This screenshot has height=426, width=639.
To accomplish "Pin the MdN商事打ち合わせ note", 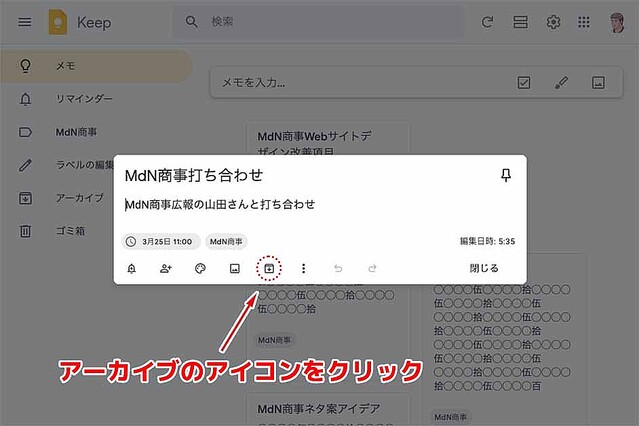I will pos(506,175).
